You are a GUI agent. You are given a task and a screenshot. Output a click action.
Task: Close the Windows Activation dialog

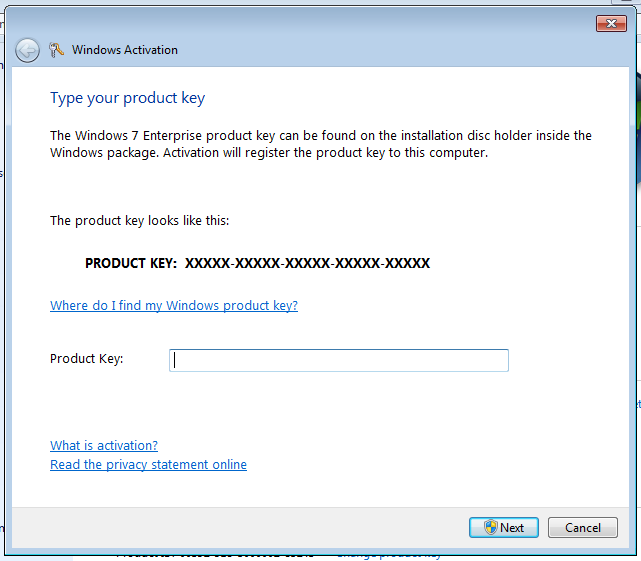click(611, 24)
